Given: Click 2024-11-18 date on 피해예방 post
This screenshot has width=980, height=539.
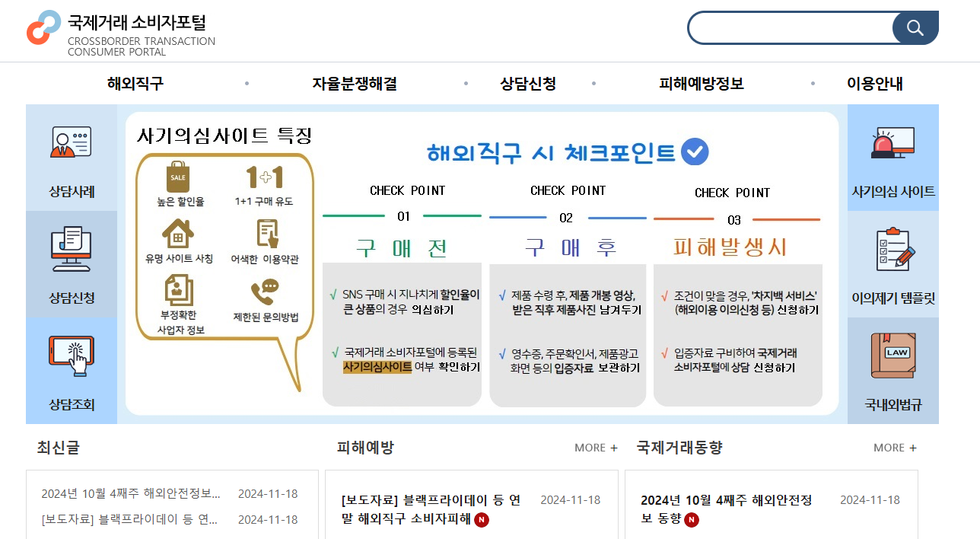Looking at the screenshot, I should click(571, 500).
